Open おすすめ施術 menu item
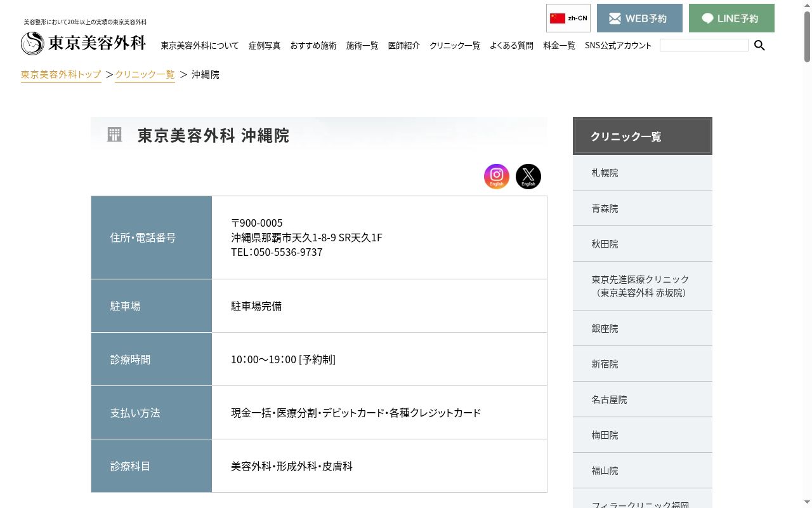The height and width of the screenshot is (508, 812). tap(313, 46)
